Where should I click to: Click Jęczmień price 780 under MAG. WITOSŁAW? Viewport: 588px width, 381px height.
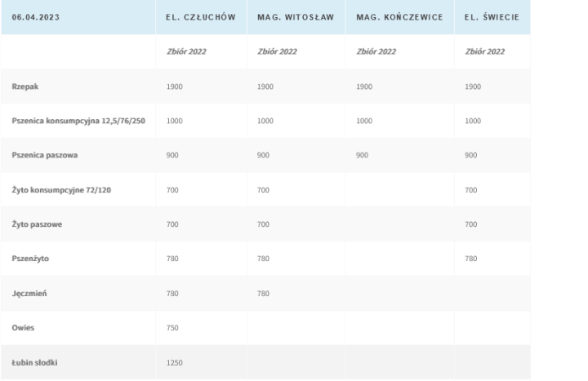(x=263, y=292)
